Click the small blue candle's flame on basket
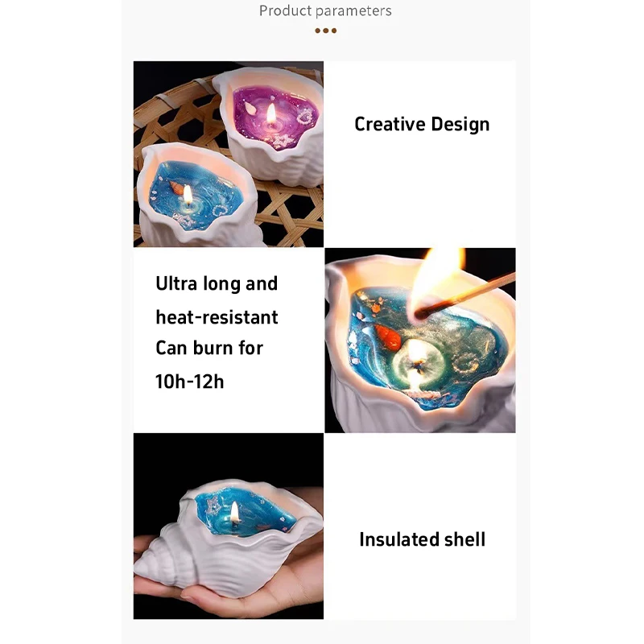This screenshot has width=644, height=644. (x=188, y=194)
